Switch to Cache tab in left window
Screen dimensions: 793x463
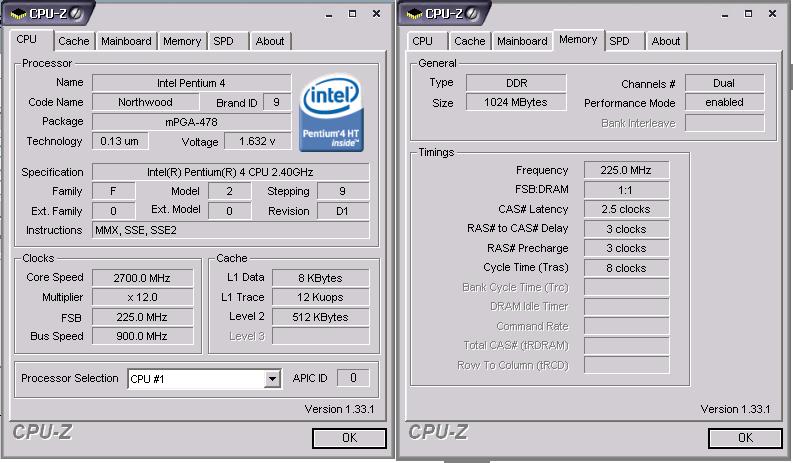coord(73,41)
